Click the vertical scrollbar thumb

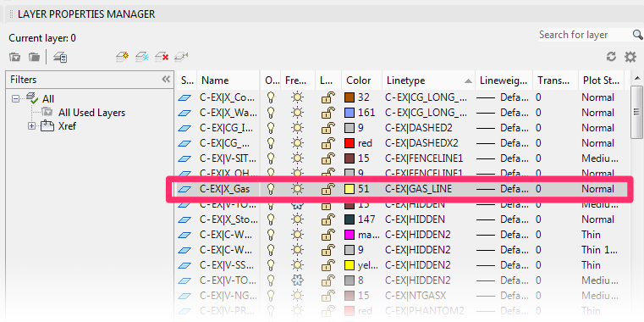click(x=637, y=112)
